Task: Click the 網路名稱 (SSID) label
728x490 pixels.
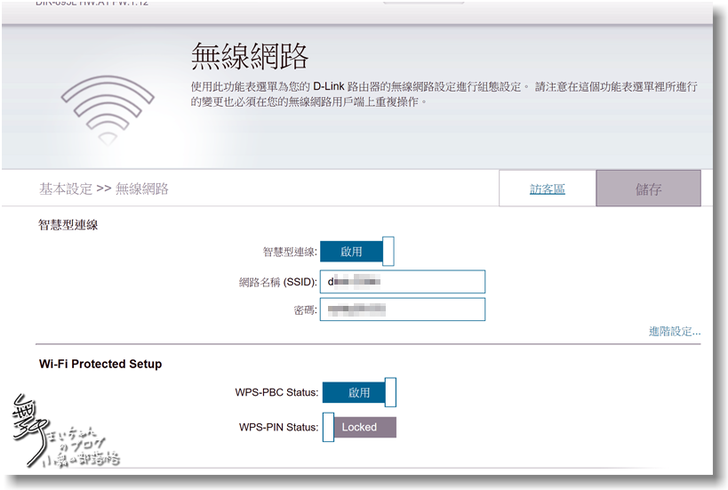Action: tap(272, 282)
